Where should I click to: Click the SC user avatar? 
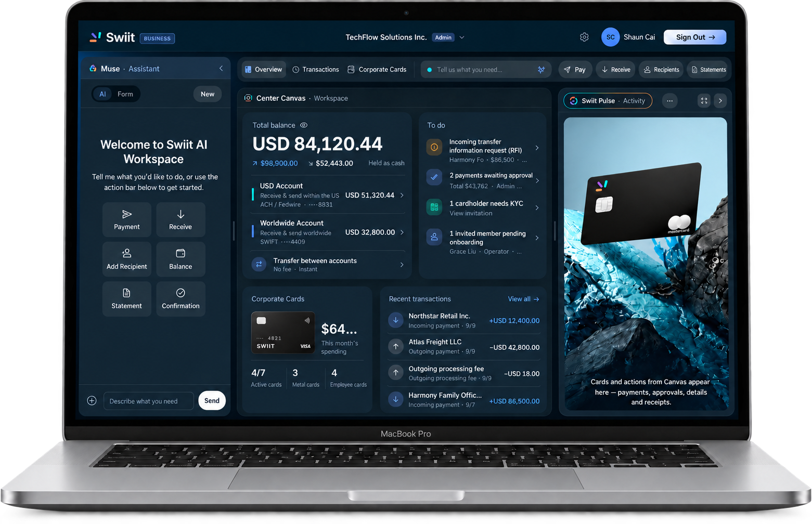[x=610, y=37]
